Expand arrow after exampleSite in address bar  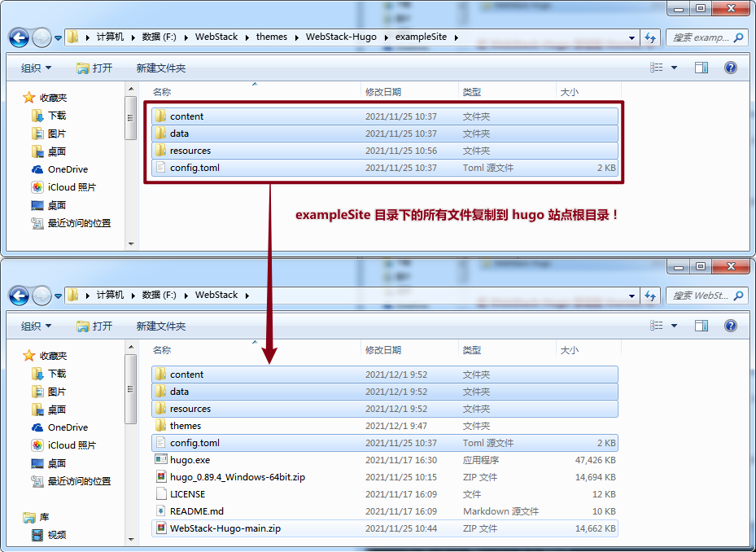pos(456,37)
